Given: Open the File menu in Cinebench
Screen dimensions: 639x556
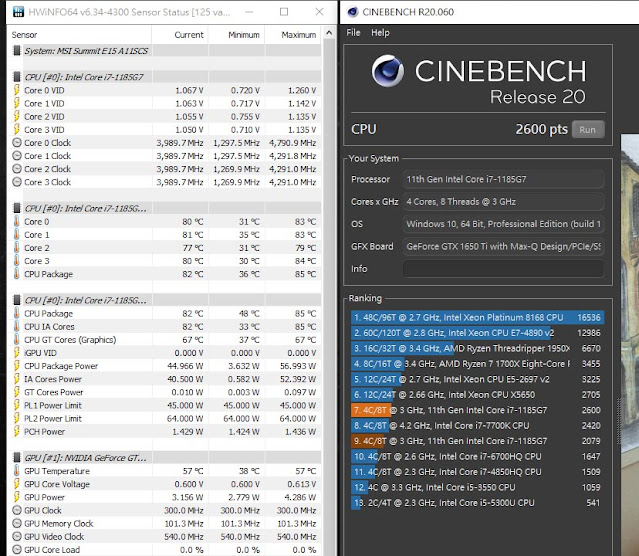Looking at the screenshot, I should [x=353, y=33].
